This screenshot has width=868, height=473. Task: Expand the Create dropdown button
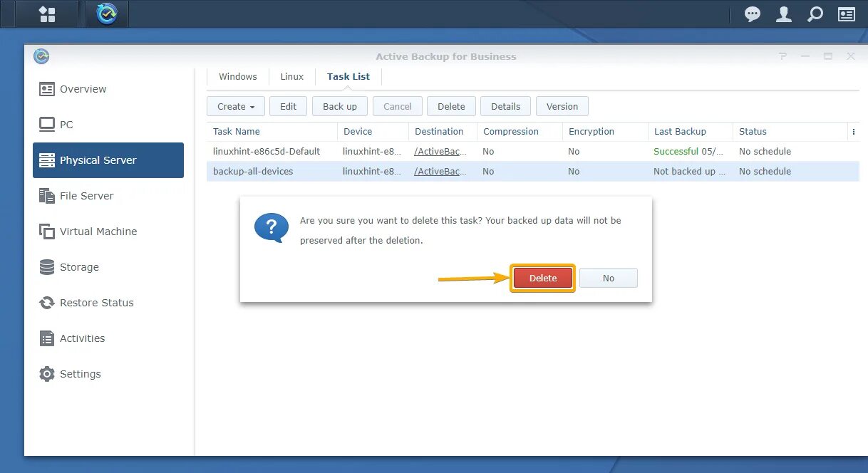pyautogui.click(x=236, y=106)
